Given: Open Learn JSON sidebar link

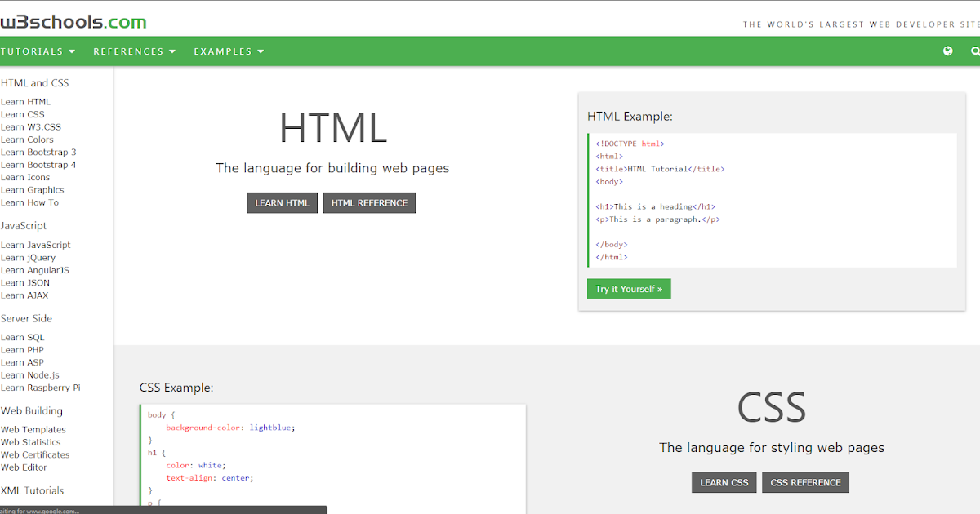Looking at the screenshot, I should point(25,283).
